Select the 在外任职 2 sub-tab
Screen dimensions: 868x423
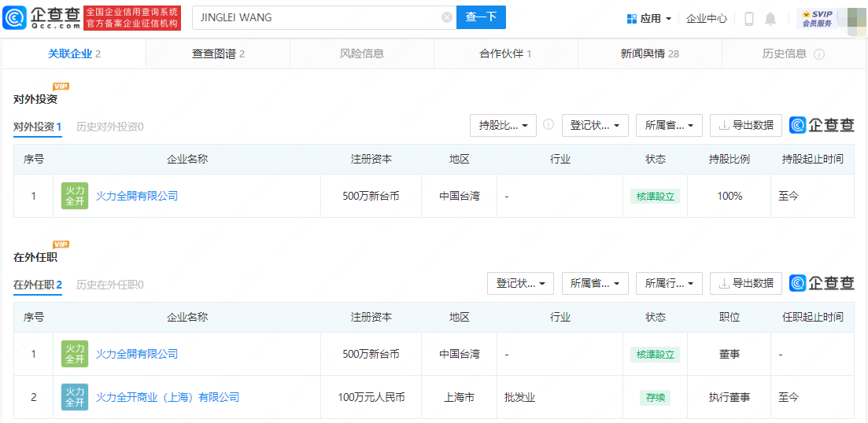point(37,284)
